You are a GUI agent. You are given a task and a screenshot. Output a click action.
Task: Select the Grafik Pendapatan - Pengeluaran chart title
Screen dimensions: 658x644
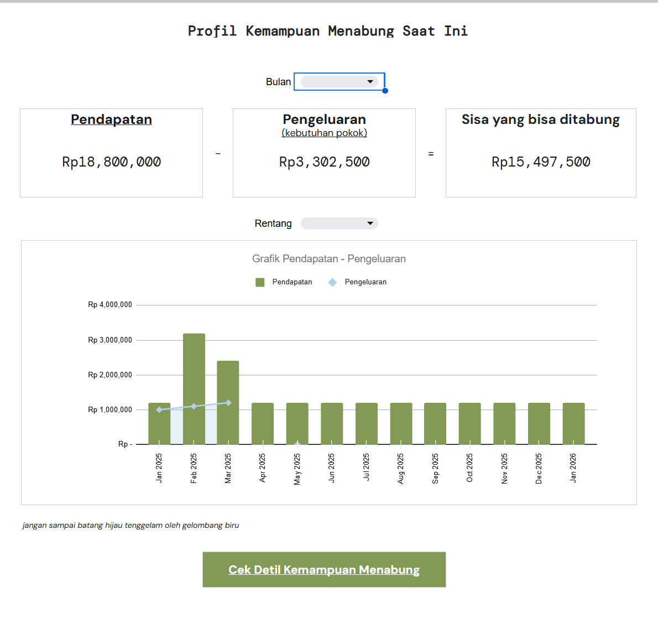pyautogui.click(x=328, y=259)
